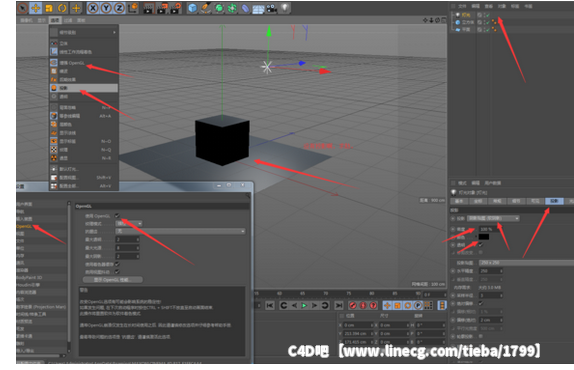Select the highlighted Shadow tab in attributes
Image resolution: width=574 pixels, height=370 pixels.
tap(555, 201)
